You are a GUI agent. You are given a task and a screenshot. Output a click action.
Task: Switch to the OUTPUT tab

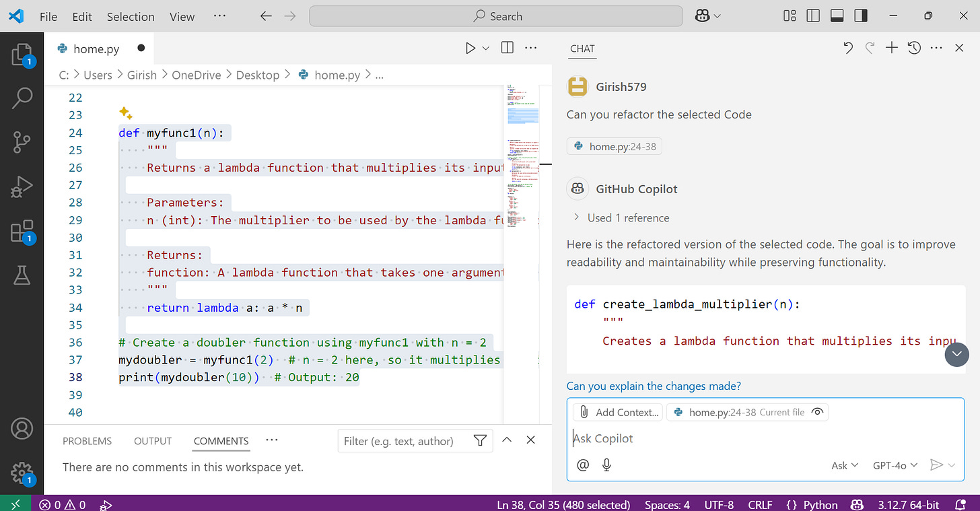tap(152, 441)
